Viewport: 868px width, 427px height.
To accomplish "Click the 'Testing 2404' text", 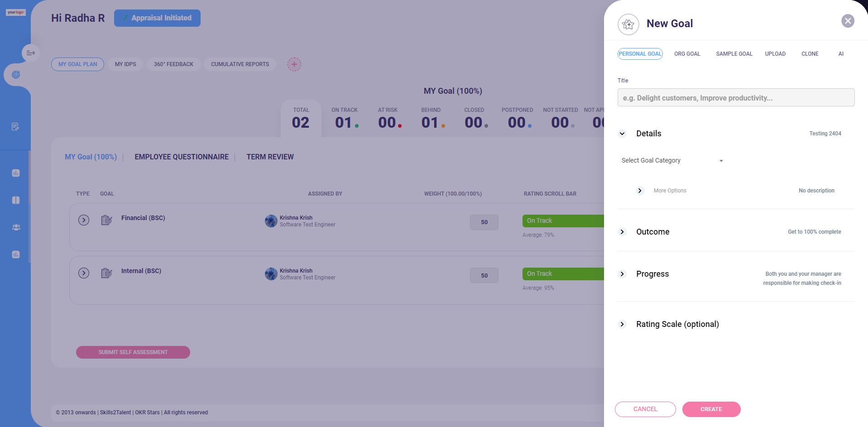I will 825,134.
